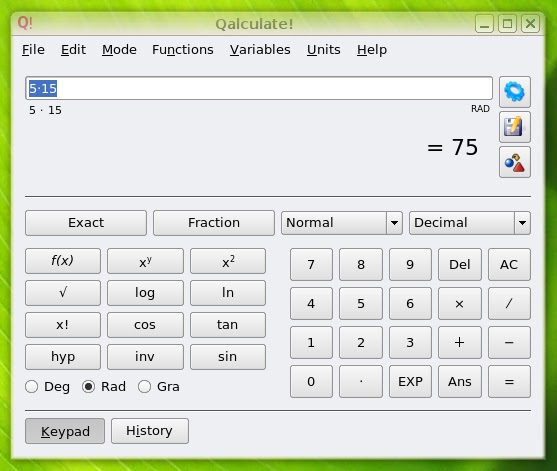Image resolution: width=557 pixels, height=471 pixels.
Task: Click the 3 key
Action: pos(410,343)
